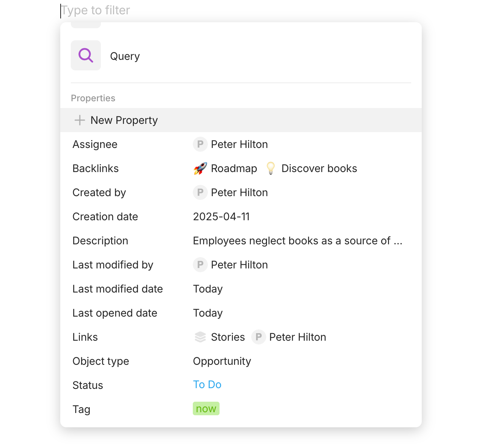The width and height of the screenshot is (482, 448).
Task: Click Peter Hilton name in Assignee row
Action: click(239, 145)
